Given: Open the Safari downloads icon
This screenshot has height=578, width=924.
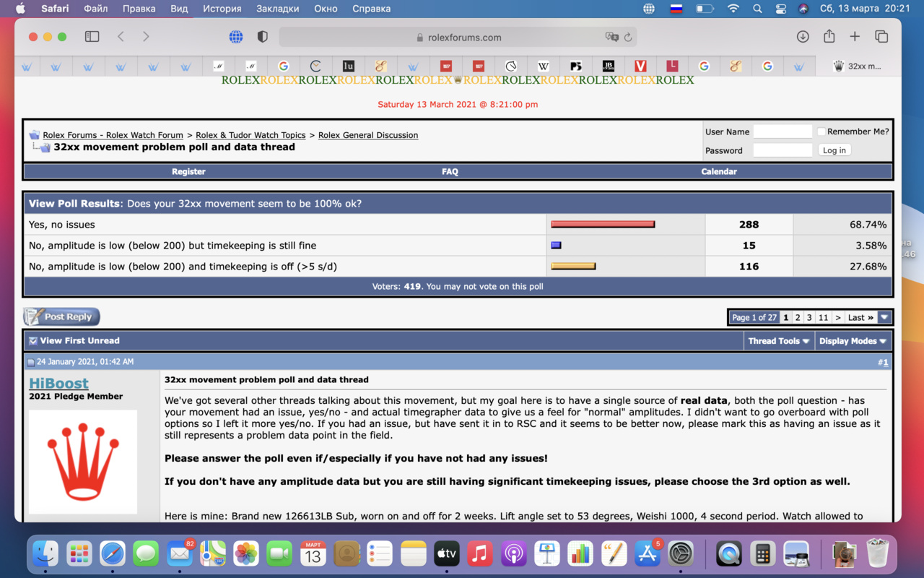Looking at the screenshot, I should tap(803, 37).
